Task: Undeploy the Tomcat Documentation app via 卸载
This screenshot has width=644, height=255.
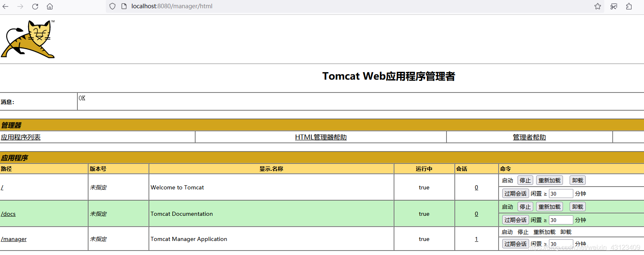Action: [578, 207]
